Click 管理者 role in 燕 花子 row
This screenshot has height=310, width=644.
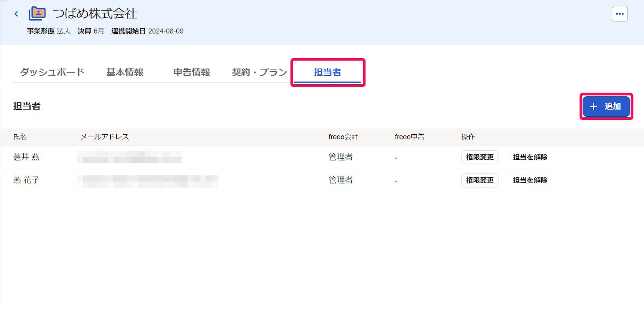coord(341,180)
